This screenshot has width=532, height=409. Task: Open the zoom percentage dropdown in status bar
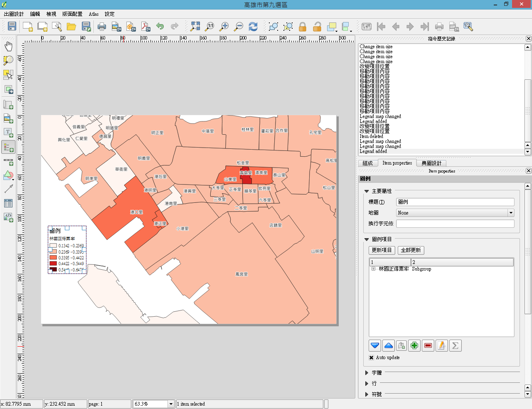point(170,404)
